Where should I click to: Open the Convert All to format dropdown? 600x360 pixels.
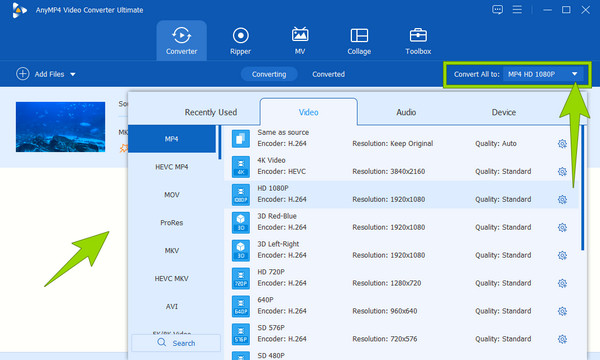[544, 74]
